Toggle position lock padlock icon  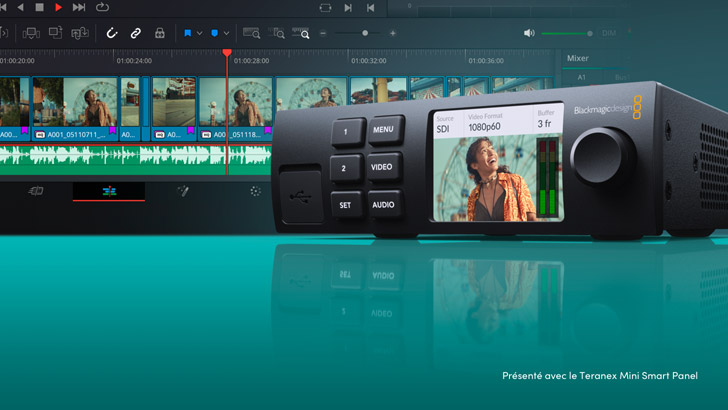click(160, 33)
